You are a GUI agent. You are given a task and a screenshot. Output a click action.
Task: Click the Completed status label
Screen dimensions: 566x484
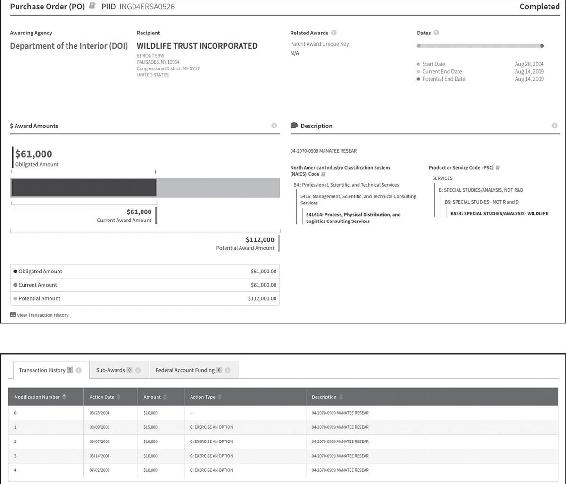click(539, 6)
